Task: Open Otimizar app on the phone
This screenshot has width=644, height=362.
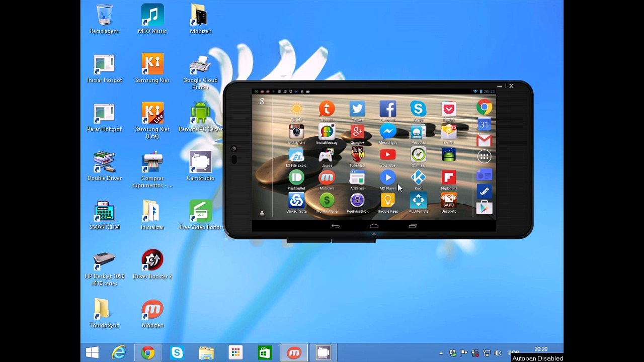Action: 418,155
